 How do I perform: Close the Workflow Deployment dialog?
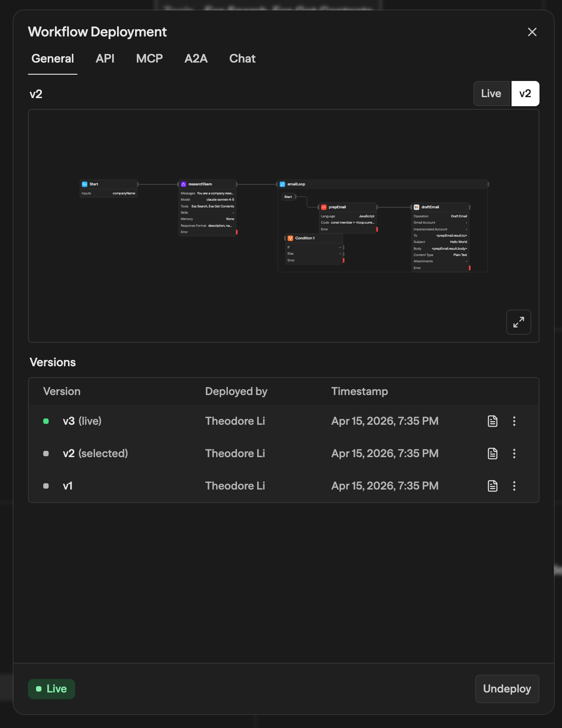click(x=532, y=32)
